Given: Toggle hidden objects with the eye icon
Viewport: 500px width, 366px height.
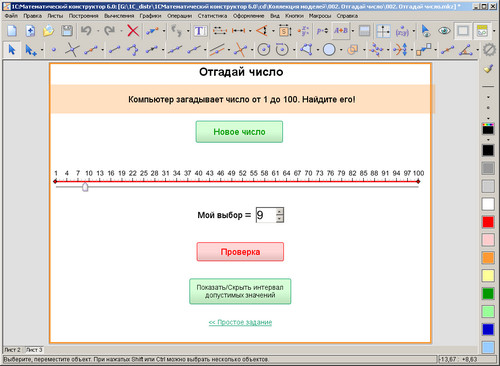Looking at the screenshot, I should tap(444, 31).
